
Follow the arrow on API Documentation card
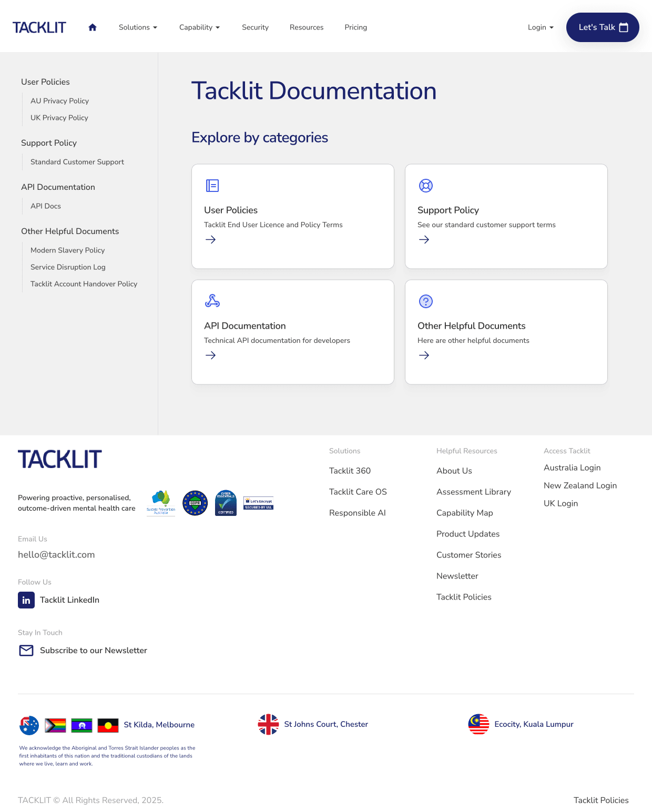(211, 356)
